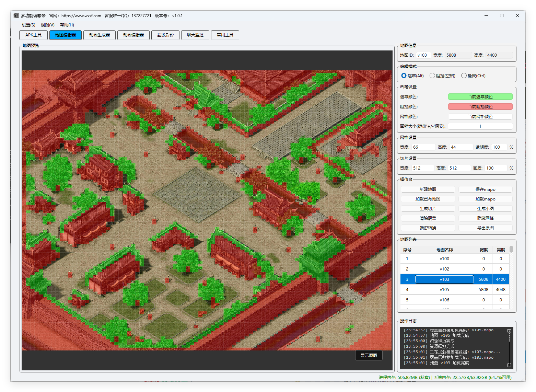This screenshot has height=392, width=536.
Task: Open the 设置(S) menu
Action: tap(28, 25)
